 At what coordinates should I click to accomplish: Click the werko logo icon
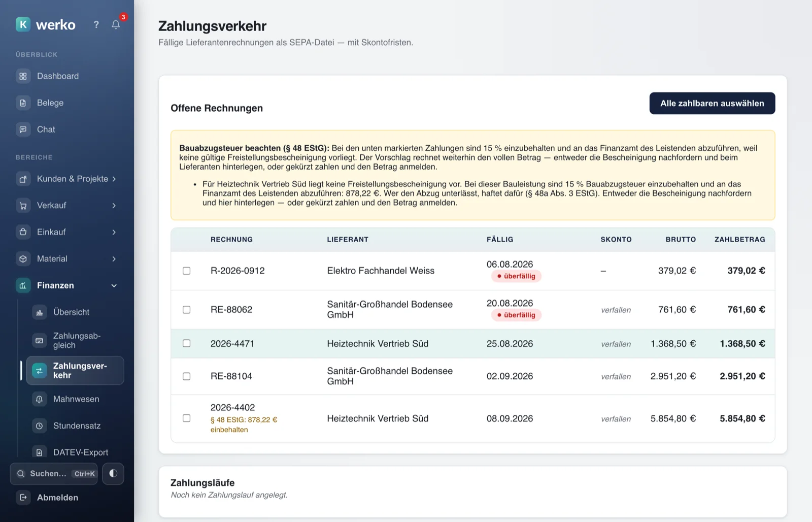[x=23, y=24]
